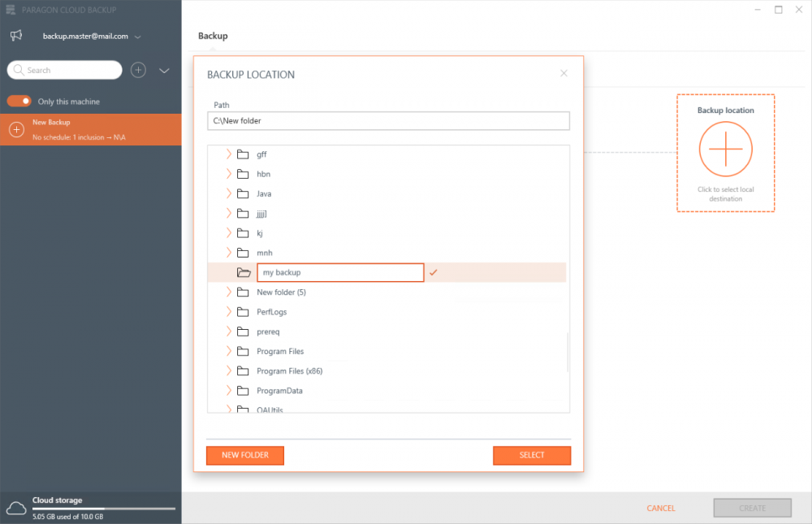Toggle the 'Only this machine' switch
Viewport: 812px width, 524px height.
(x=19, y=101)
